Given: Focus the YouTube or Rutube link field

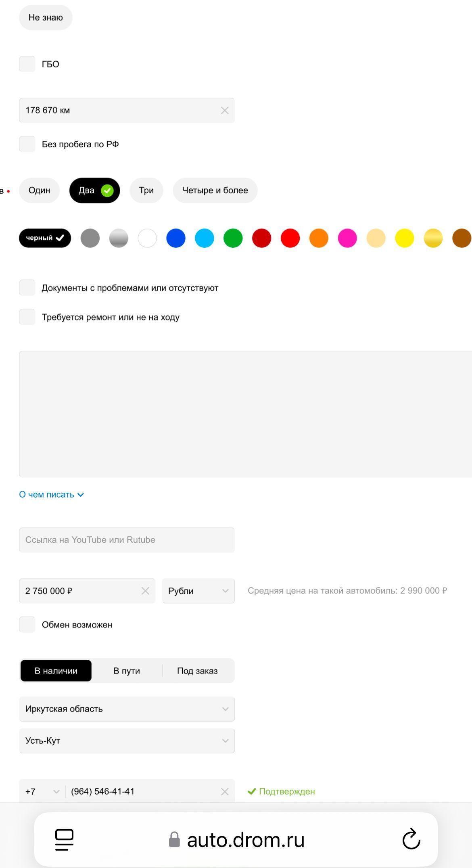Looking at the screenshot, I should click(x=127, y=540).
